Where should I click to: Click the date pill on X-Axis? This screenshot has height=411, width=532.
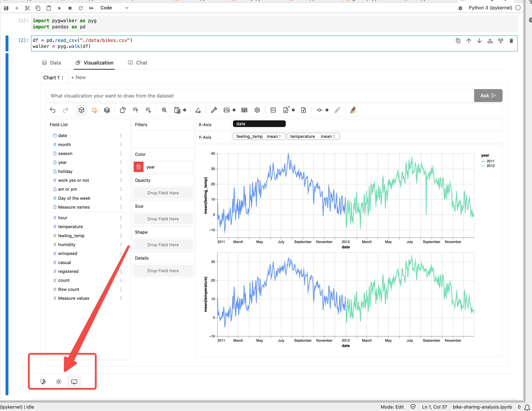point(259,124)
